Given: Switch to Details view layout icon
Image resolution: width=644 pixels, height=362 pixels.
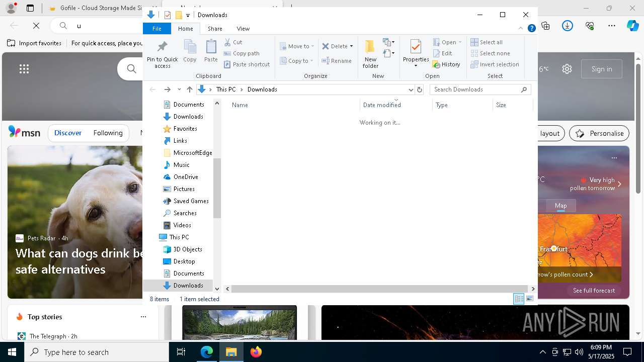Looking at the screenshot, I should [519, 299].
